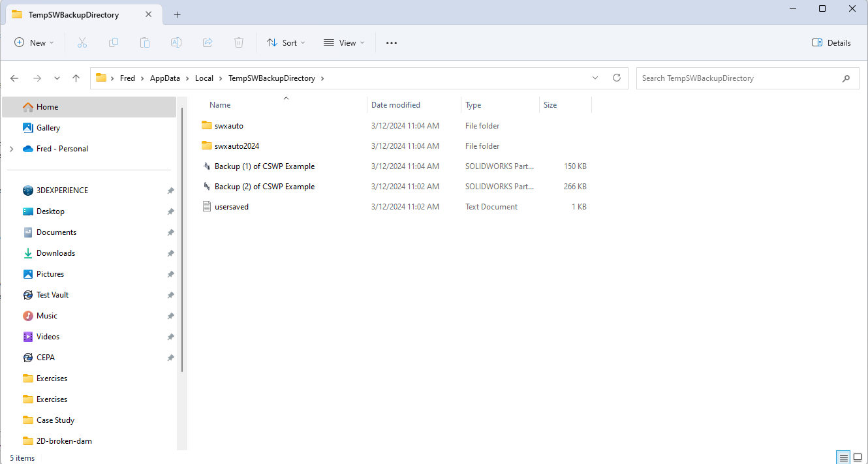The width and height of the screenshot is (868, 464).
Task: Add a new tab
Action: point(177,14)
